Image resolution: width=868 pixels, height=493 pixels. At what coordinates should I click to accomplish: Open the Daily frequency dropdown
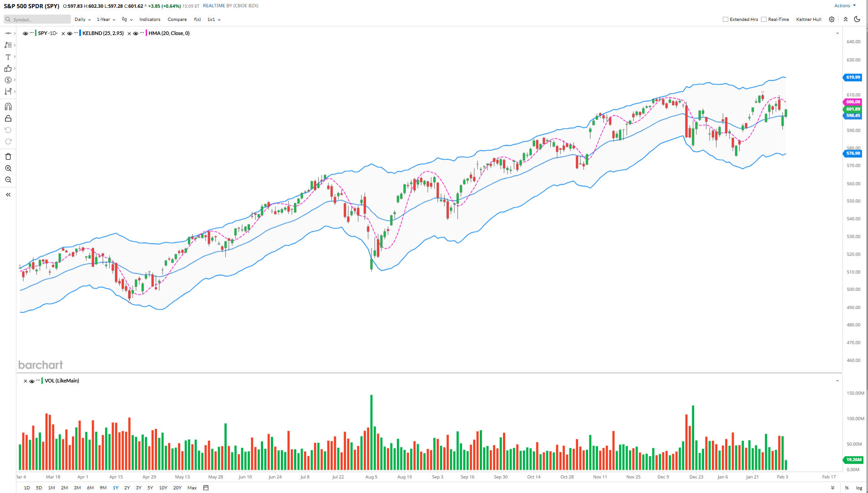click(82, 20)
